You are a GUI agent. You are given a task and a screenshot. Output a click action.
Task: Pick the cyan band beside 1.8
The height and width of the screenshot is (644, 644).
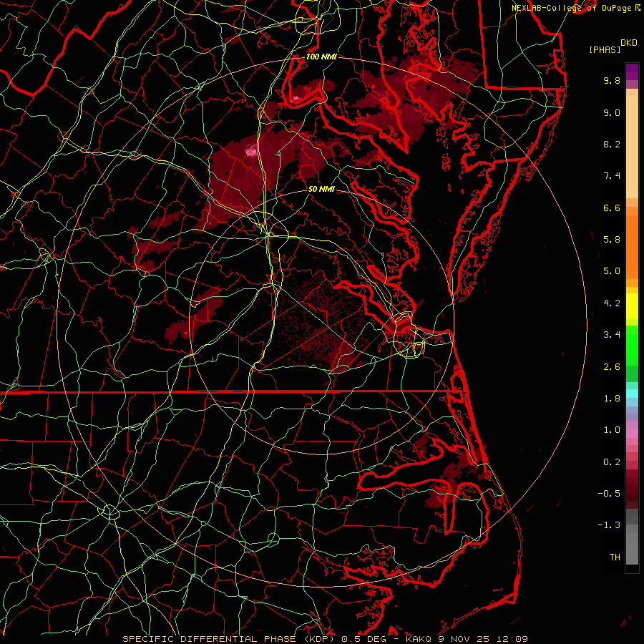(632, 394)
